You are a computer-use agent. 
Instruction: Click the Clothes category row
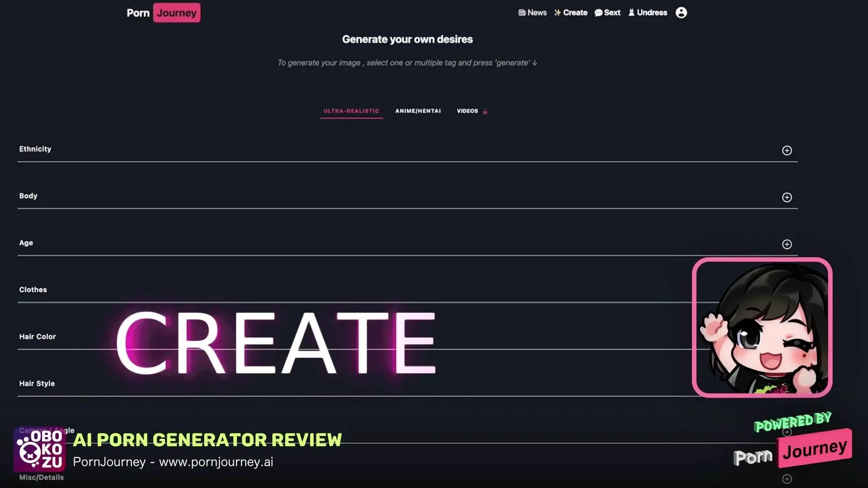click(33, 290)
